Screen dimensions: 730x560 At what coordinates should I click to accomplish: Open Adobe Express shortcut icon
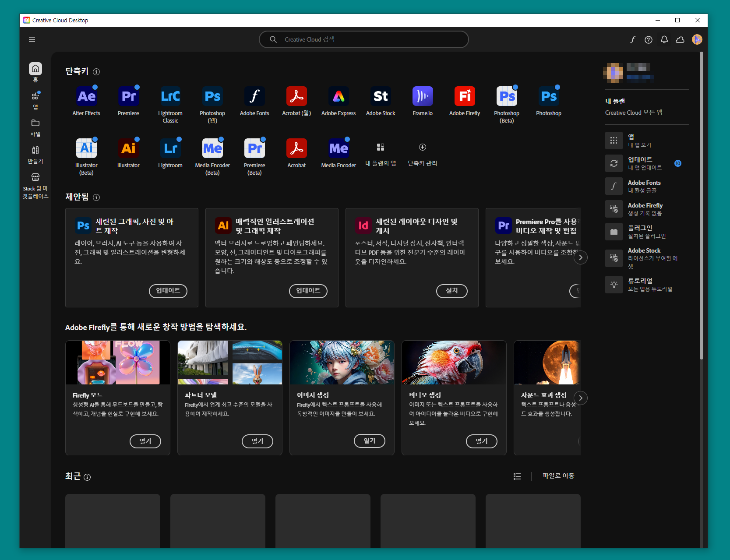click(x=339, y=96)
